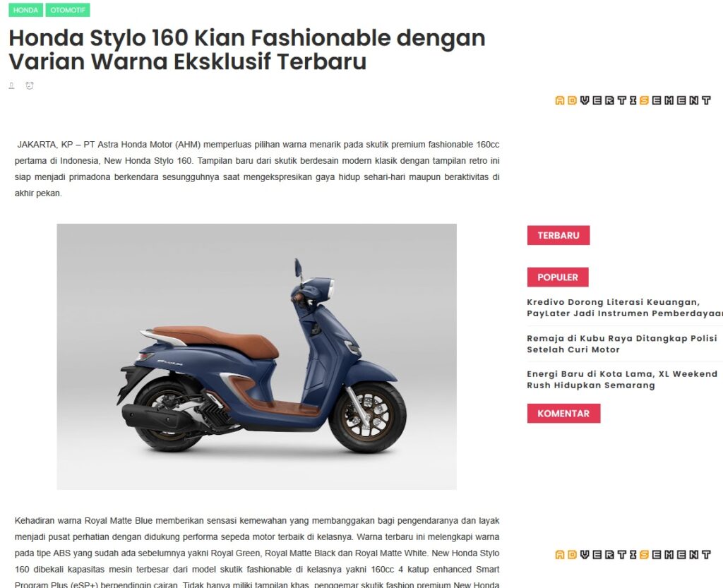Switch to the KOMENTAR tab
Viewport: 723px width, 588px height.
(563, 414)
